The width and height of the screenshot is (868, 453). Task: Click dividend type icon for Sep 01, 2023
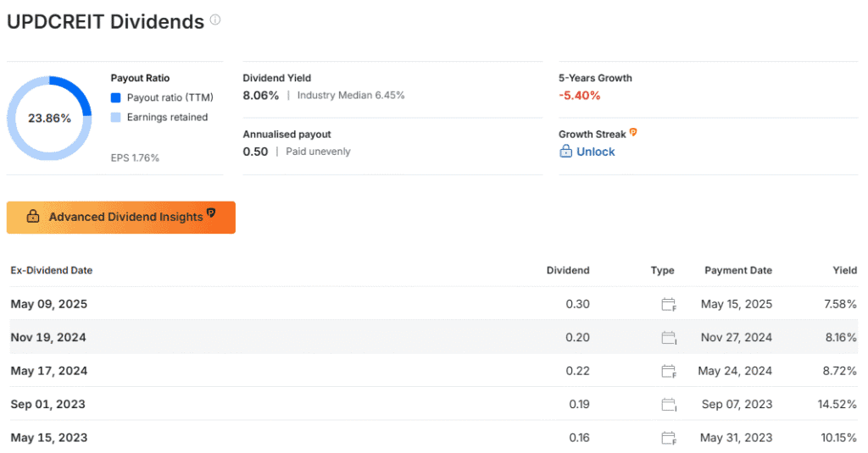pyautogui.click(x=669, y=405)
